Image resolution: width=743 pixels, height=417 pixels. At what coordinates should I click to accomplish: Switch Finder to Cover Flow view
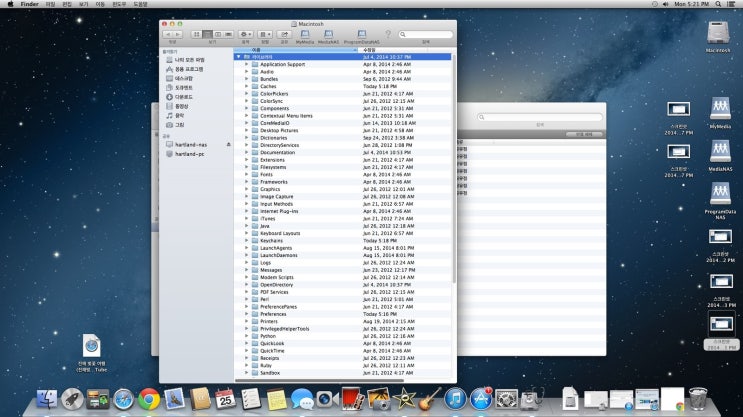[x=228, y=34]
